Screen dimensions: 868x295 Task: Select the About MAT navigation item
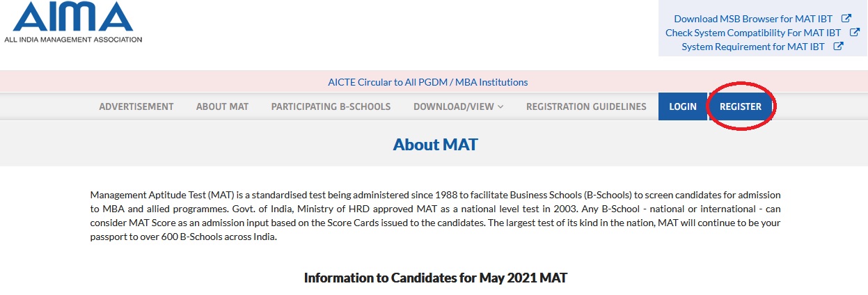click(222, 106)
